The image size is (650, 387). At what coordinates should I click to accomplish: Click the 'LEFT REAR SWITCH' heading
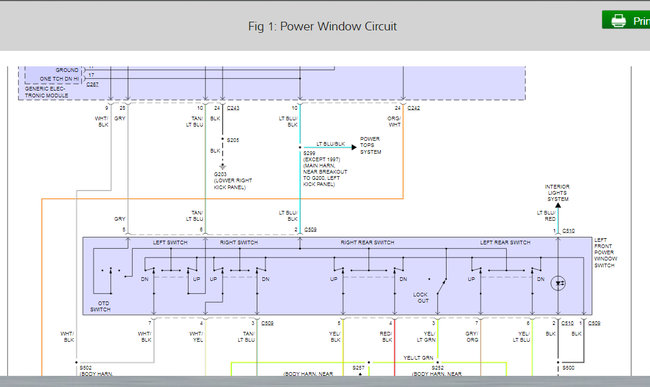coord(505,242)
